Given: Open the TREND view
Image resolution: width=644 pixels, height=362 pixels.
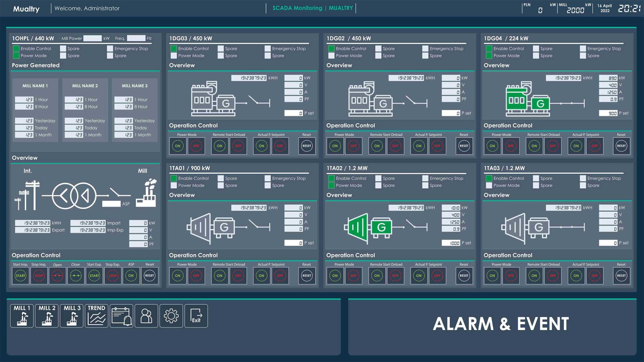Looking at the screenshot, I should coord(97,315).
